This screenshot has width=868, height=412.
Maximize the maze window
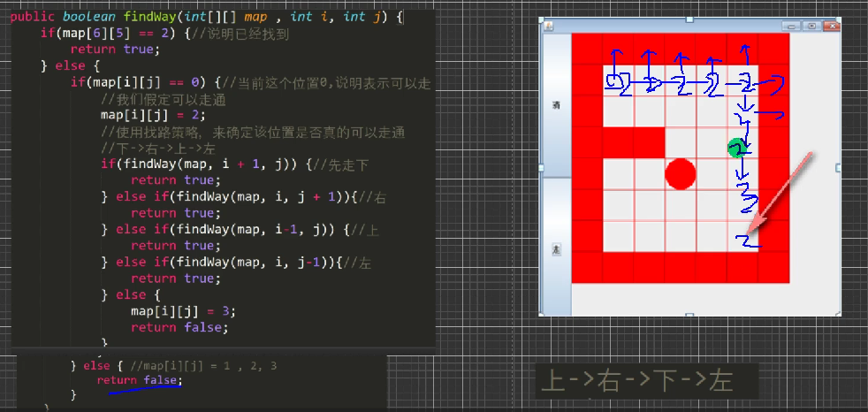tap(812, 26)
